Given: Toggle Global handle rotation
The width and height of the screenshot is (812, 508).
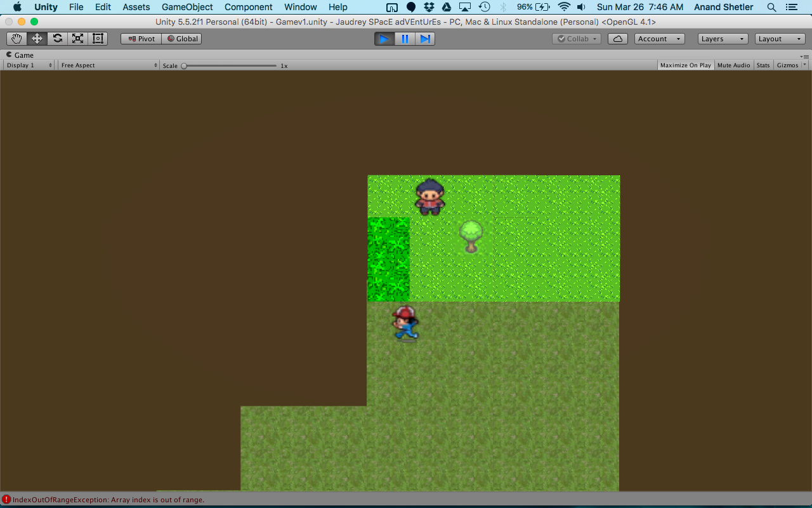Looking at the screenshot, I should (x=181, y=39).
